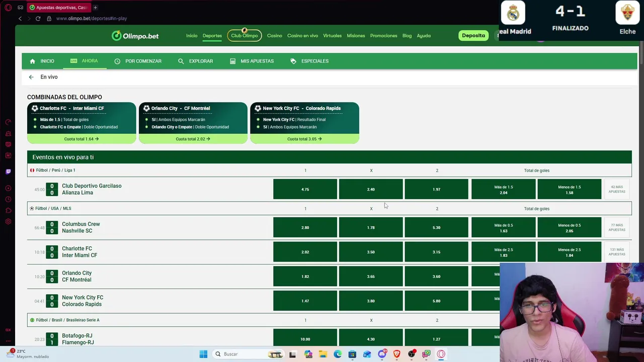The width and height of the screenshot is (644, 362).
Task: Open Casino en vivo section
Action: pyautogui.click(x=302, y=36)
